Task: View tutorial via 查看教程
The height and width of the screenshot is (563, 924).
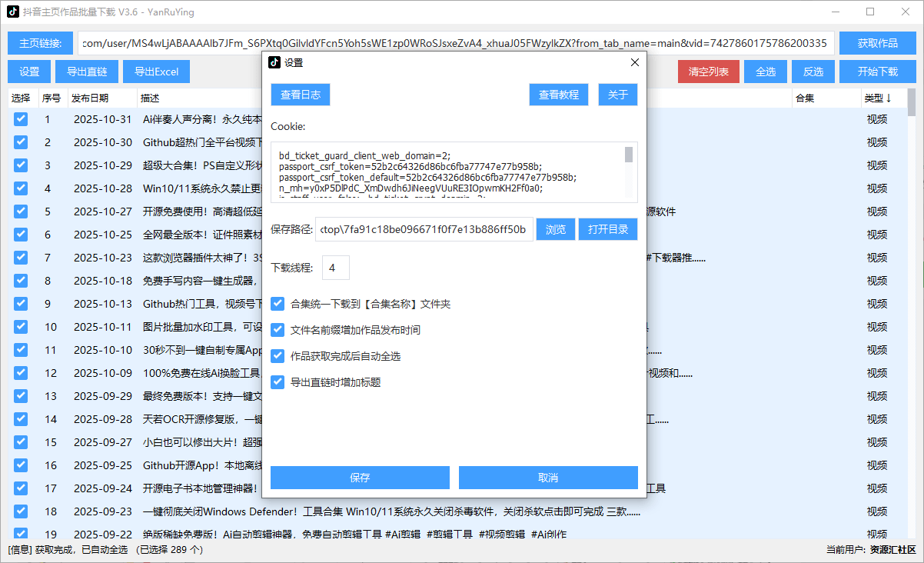Action: tap(558, 94)
